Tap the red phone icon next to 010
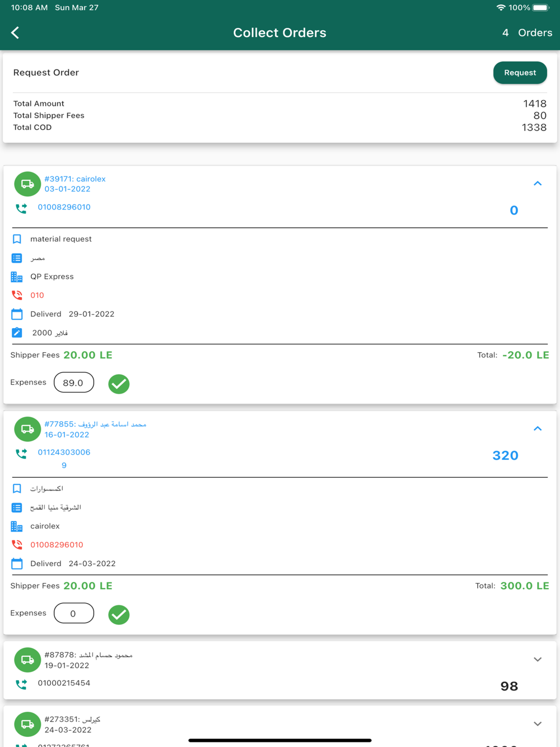Screen dimensions: 560x747 pyautogui.click(x=17, y=295)
